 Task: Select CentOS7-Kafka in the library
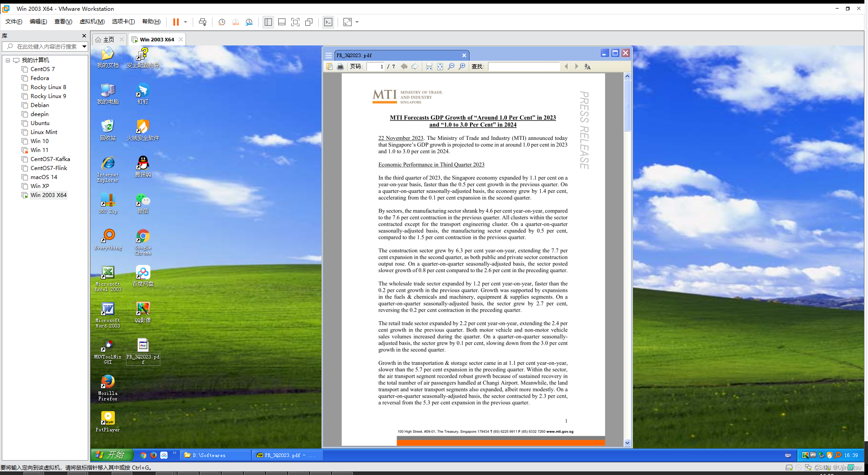click(50, 159)
